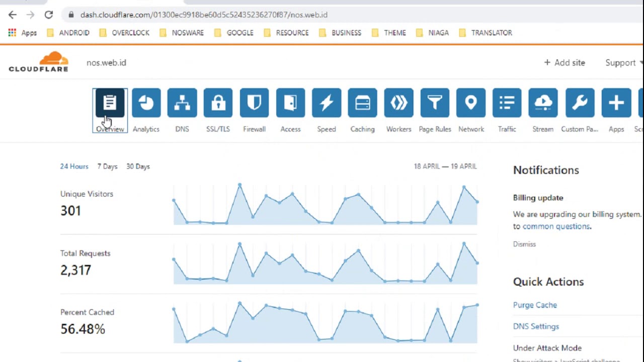Click the Purge Cache quick action
The height and width of the screenshot is (362, 644).
coord(535,305)
